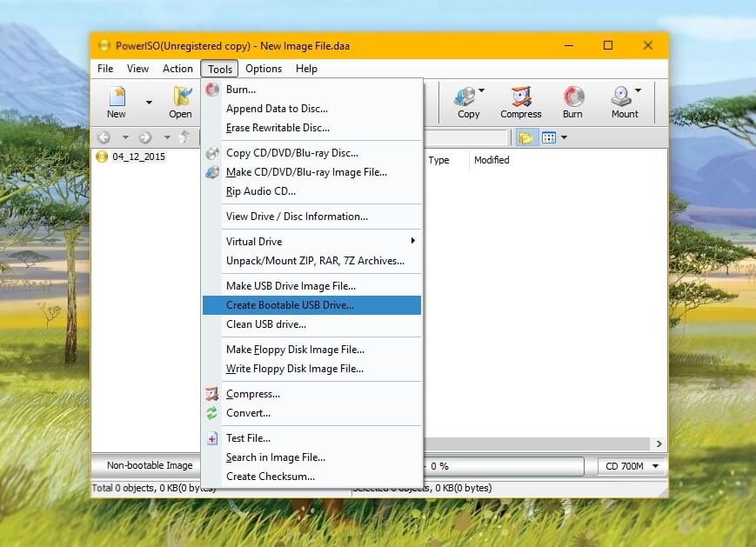The image size is (756, 547).
Task: Select Create Bootable USB Drive...
Action: [x=311, y=305]
